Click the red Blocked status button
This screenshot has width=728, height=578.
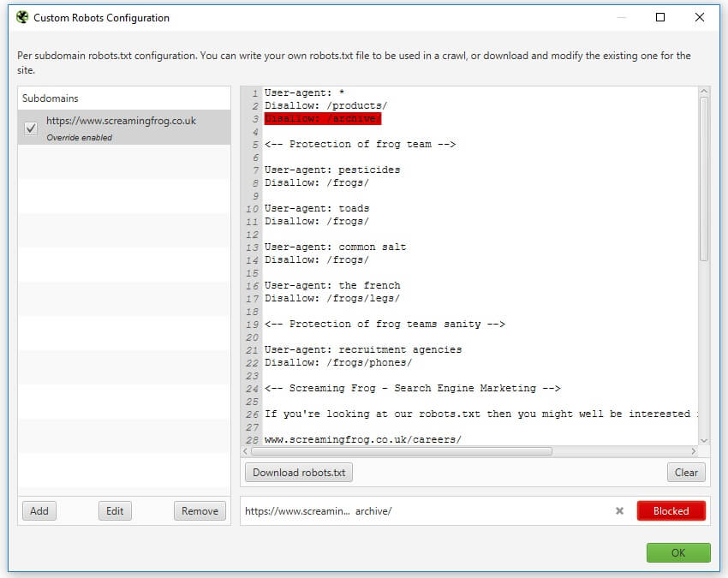[671, 511]
